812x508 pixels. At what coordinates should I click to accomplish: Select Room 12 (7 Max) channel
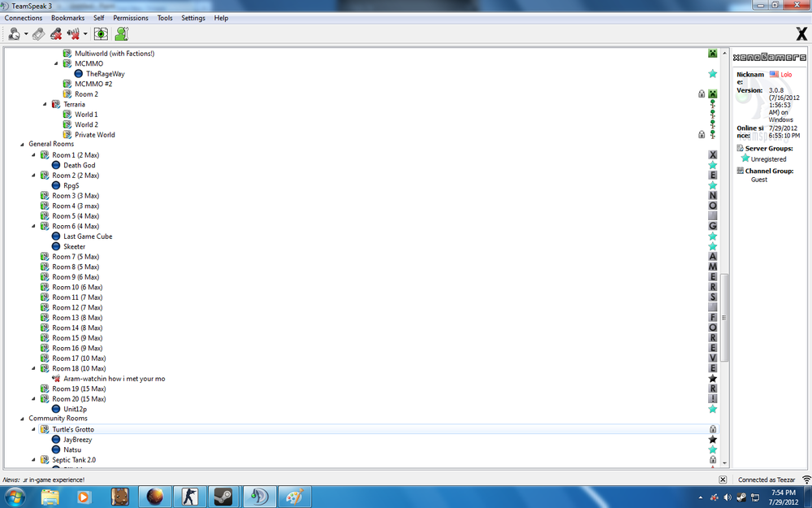click(x=77, y=307)
